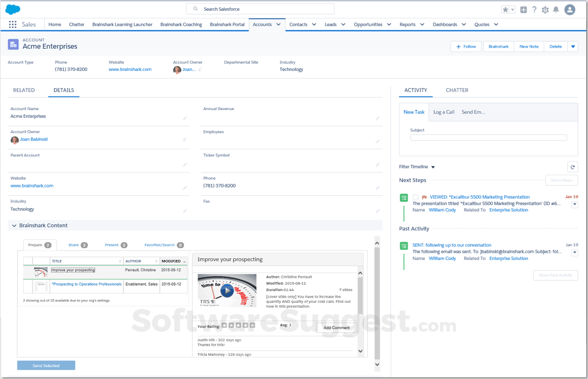
Task: Open the dropdown arrow next to Delete
Action: point(573,46)
